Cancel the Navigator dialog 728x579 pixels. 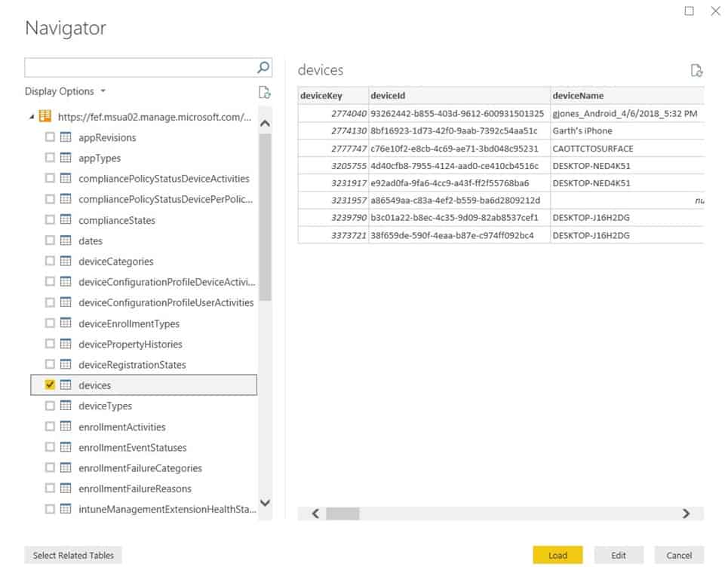679,555
